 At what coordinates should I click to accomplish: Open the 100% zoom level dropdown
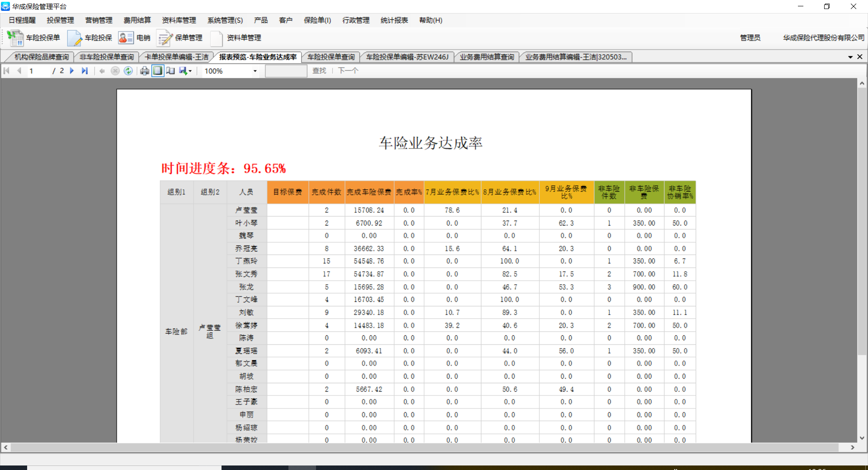click(255, 71)
